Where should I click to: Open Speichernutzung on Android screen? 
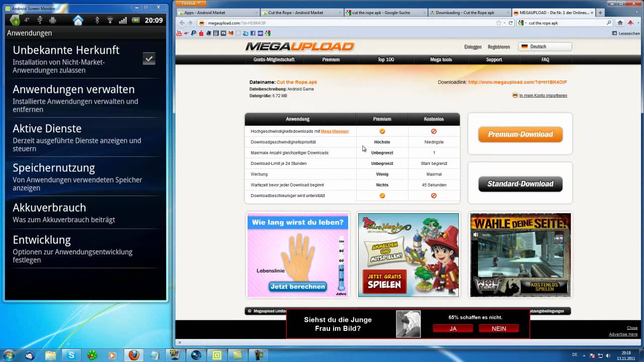(x=86, y=176)
